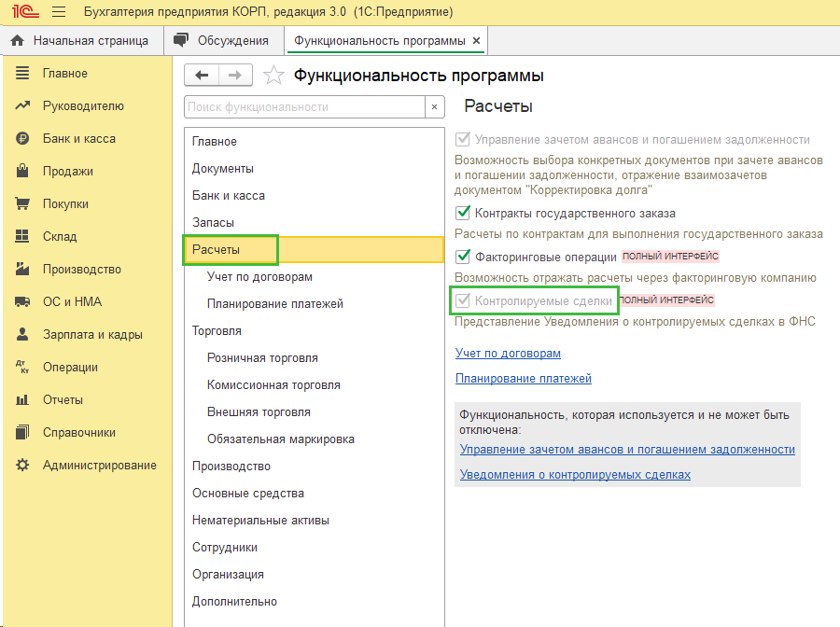The image size is (840, 627).
Task: Click the Продажи shopping bag icon
Action: 22,171
